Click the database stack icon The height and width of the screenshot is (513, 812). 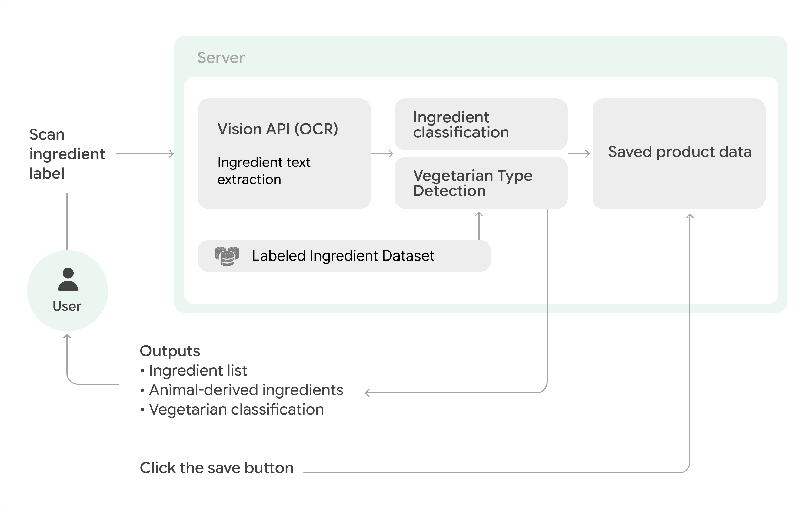[x=227, y=256]
